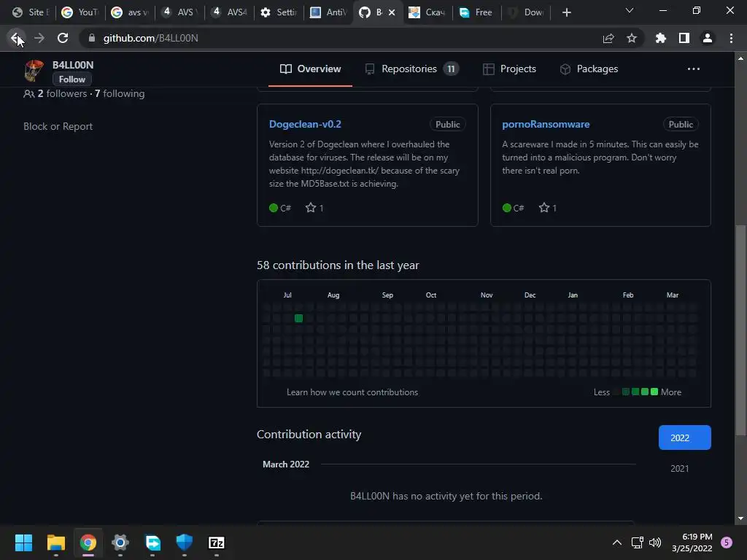Select the 2021 contribution year
Image resolution: width=747 pixels, height=560 pixels.
(x=679, y=469)
